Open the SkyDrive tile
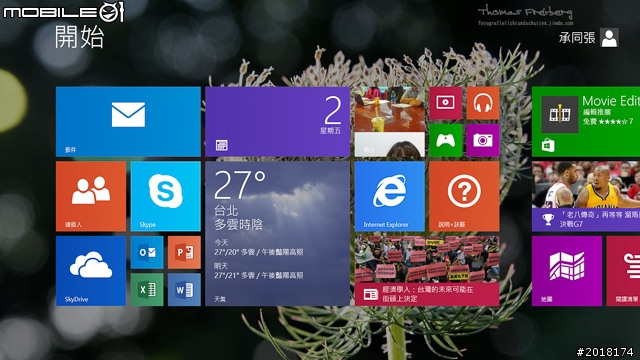Screen dimensions: 640x360 click(x=91, y=271)
